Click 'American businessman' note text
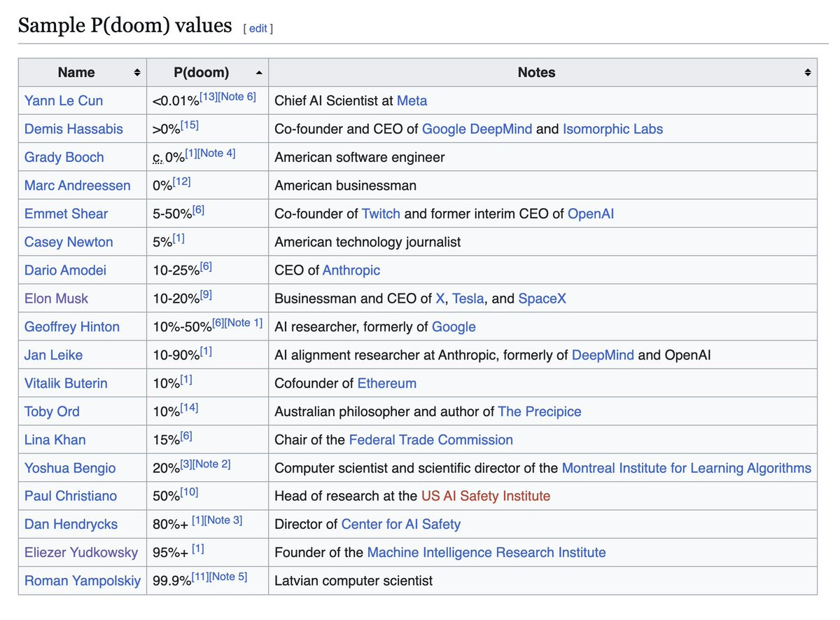The image size is (840, 620). coord(345,186)
